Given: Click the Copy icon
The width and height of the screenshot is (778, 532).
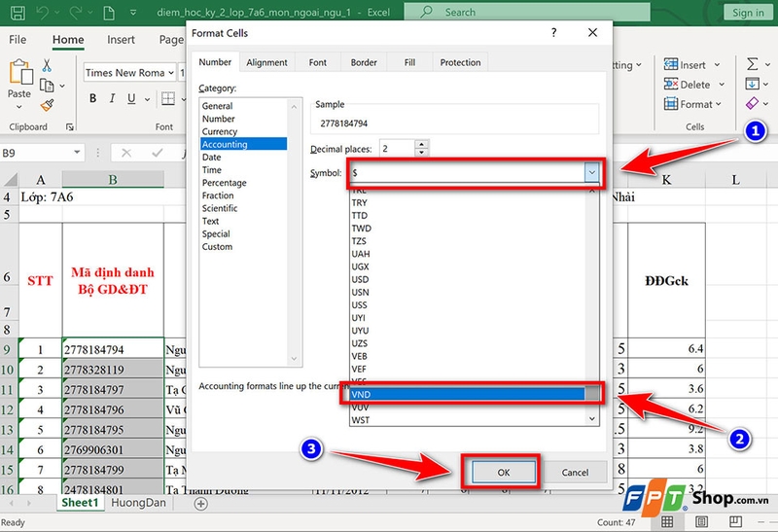Looking at the screenshot, I should point(47,86).
